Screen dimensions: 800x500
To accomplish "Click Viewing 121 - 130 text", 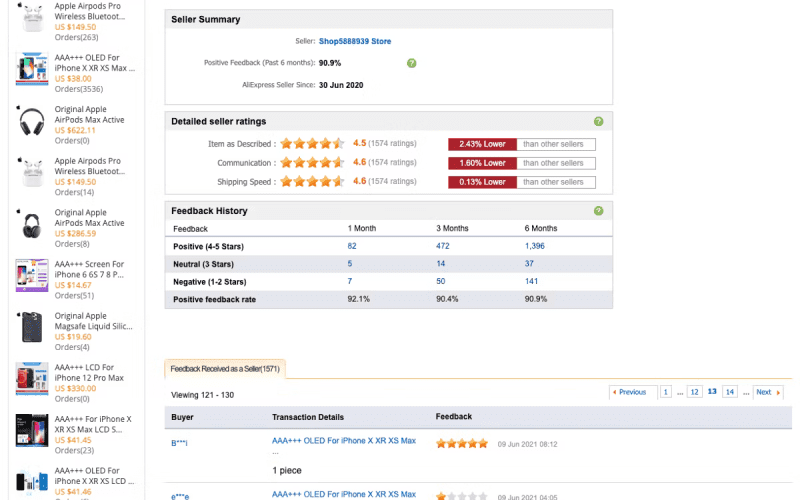I will tap(203, 395).
